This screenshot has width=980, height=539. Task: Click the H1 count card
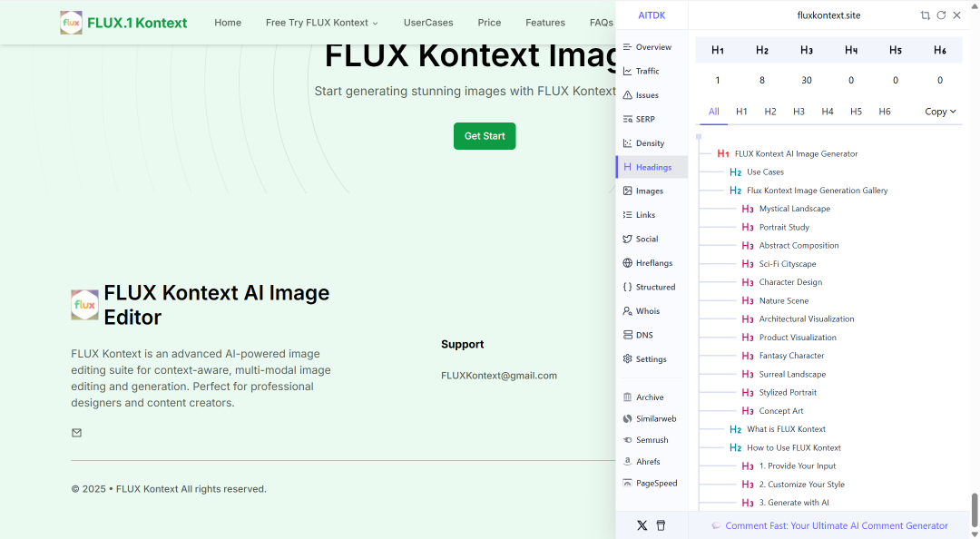coord(718,65)
